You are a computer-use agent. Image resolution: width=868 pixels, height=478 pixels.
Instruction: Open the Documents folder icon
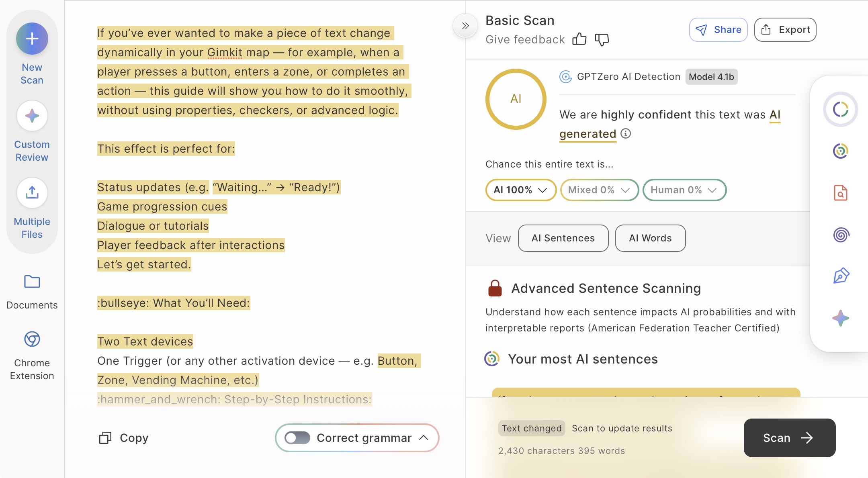click(x=32, y=282)
